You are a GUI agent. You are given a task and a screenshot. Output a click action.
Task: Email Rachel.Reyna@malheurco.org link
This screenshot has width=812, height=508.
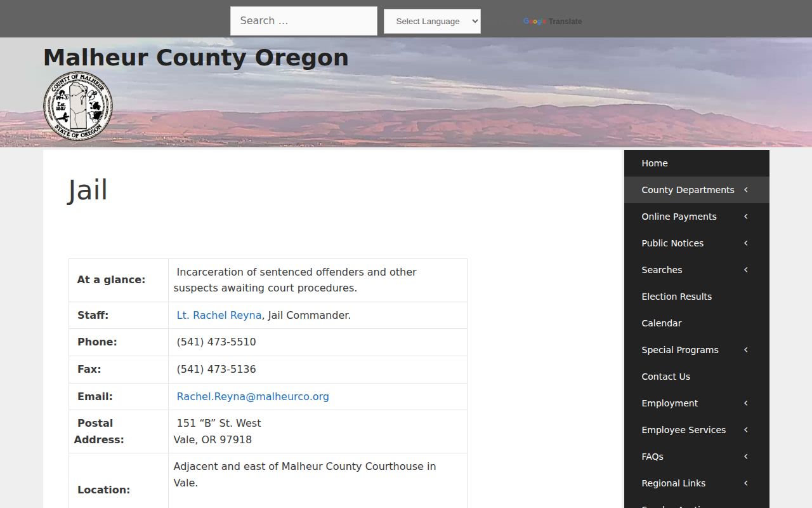(252, 396)
